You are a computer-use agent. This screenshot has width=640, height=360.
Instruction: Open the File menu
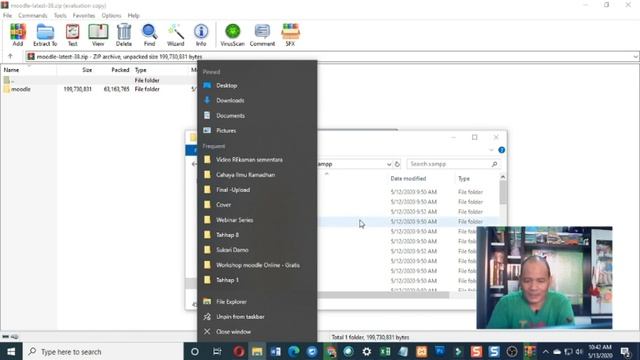[7, 16]
